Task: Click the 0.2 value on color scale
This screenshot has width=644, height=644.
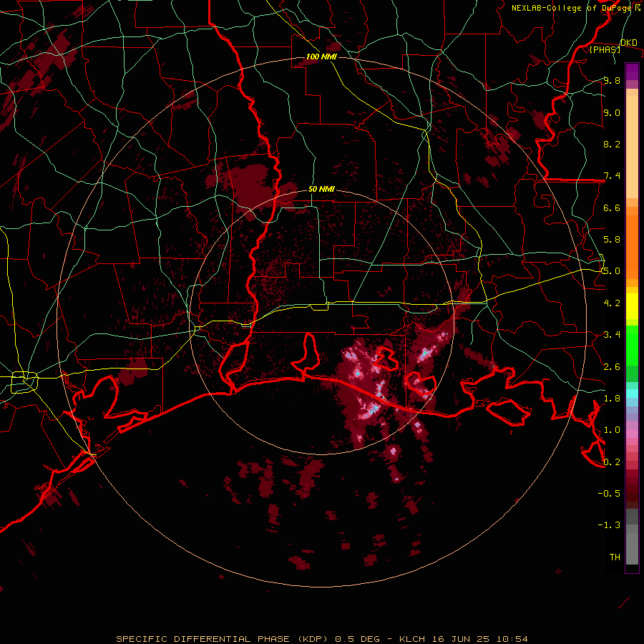Action: (x=612, y=462)
